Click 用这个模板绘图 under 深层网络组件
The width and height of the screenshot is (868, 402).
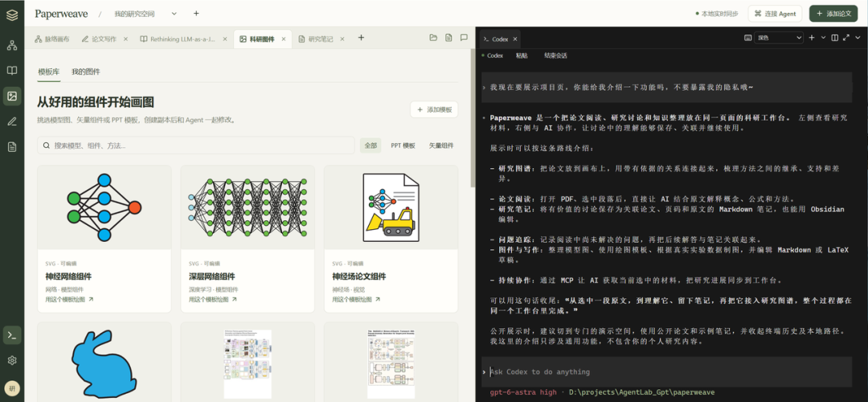click(212, 299)
